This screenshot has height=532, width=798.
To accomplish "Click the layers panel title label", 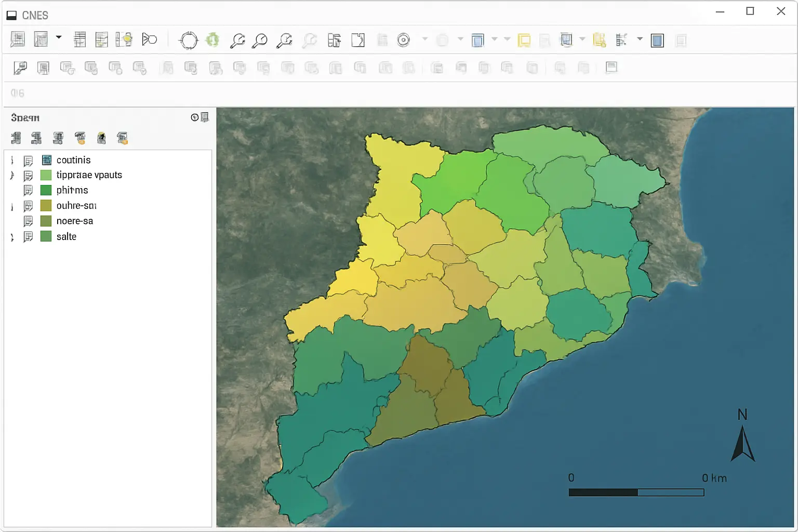I will point(25,118).
